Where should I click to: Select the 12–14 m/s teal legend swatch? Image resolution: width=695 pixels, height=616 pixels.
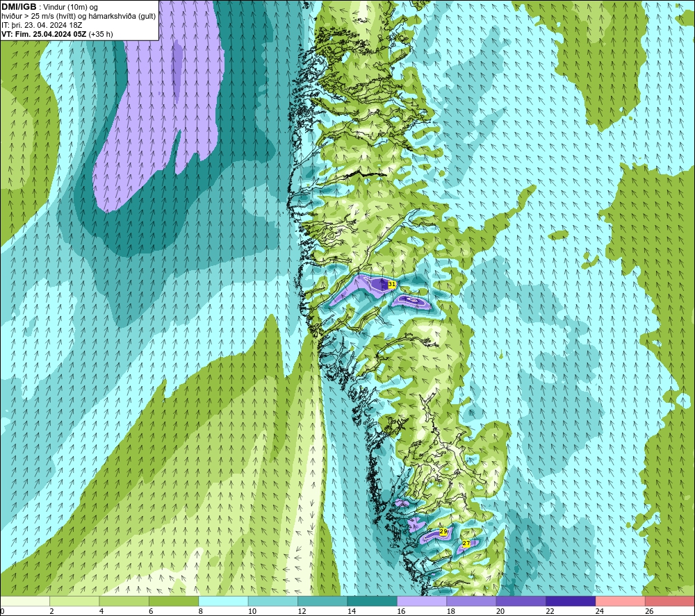[x=322, y=601]
